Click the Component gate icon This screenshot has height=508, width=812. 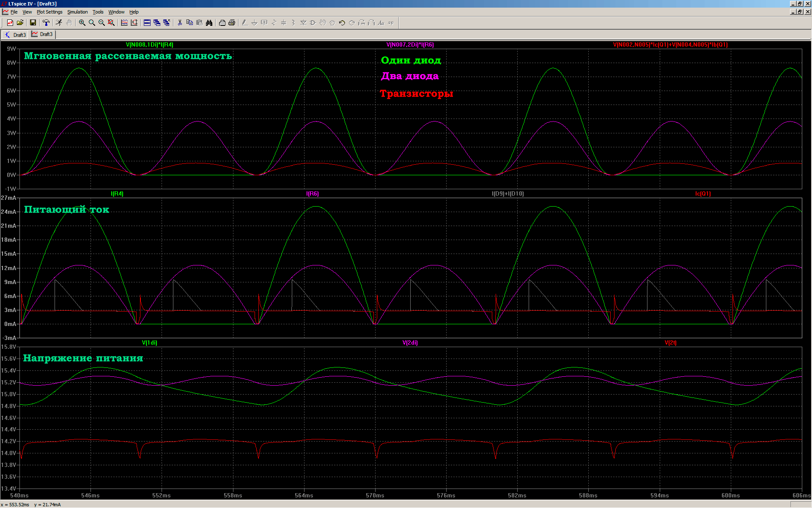coord(313,23)
